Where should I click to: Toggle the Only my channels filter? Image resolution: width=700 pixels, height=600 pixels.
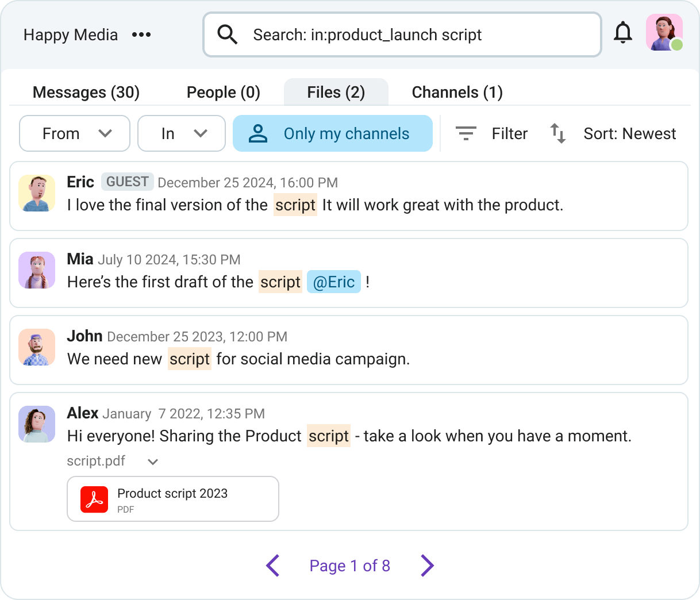point(346,133)
